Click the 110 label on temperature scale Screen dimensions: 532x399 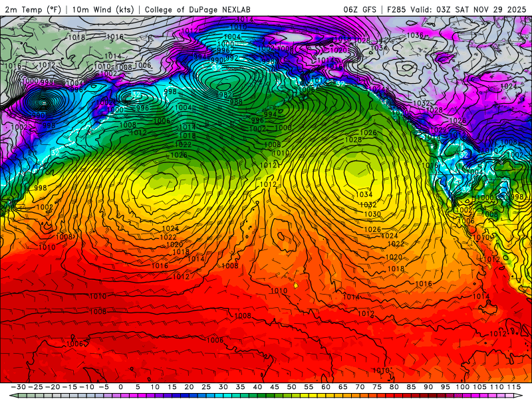[497, 387]
